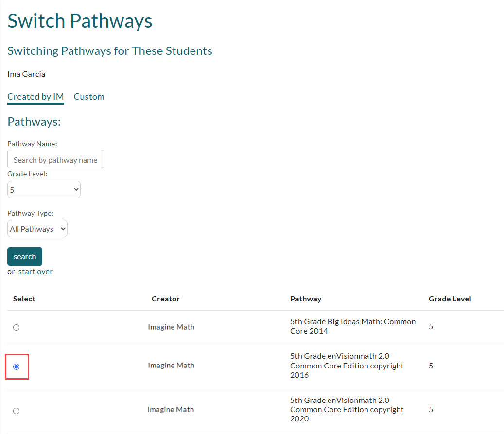Click the Switch Pathways page heading
Viewport: 504px width, 434px height.
click(x=80, y=21)
